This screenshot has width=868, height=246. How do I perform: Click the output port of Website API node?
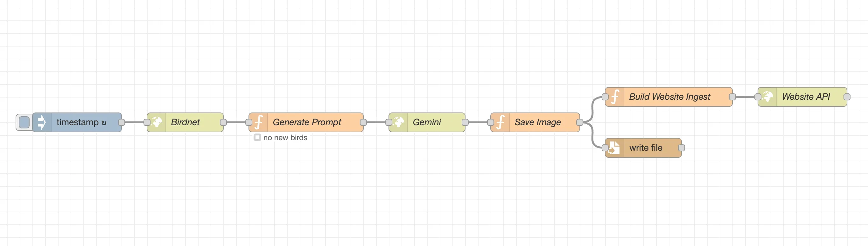(x=847, y=97)
